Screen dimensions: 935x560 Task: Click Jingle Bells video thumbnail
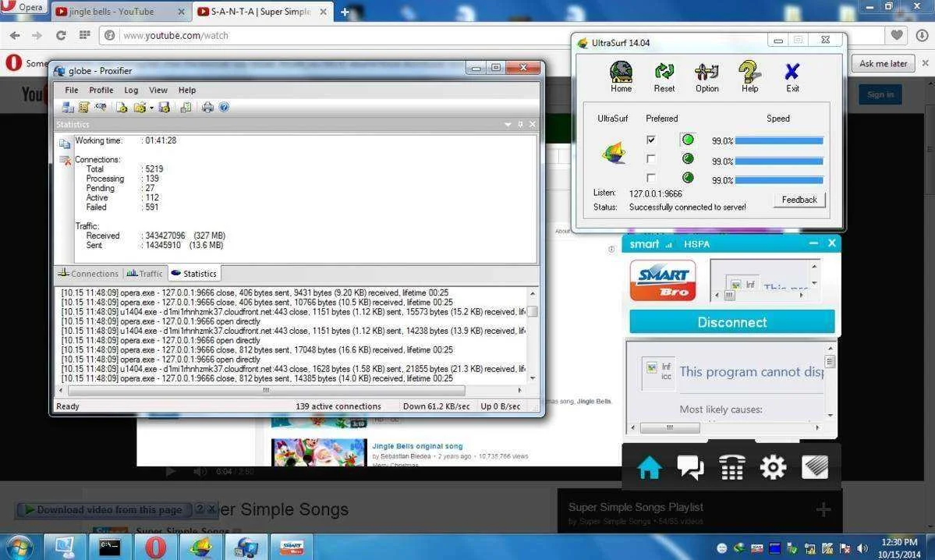[319, 452]
